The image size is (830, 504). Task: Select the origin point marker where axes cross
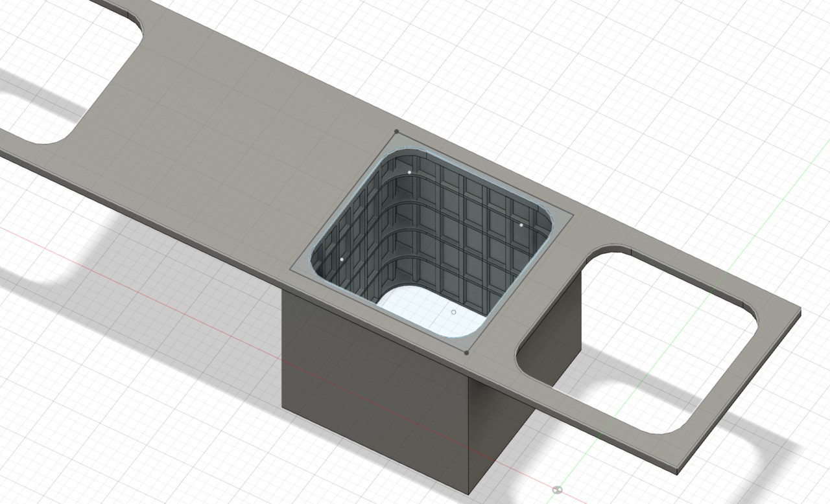(557, 490)
